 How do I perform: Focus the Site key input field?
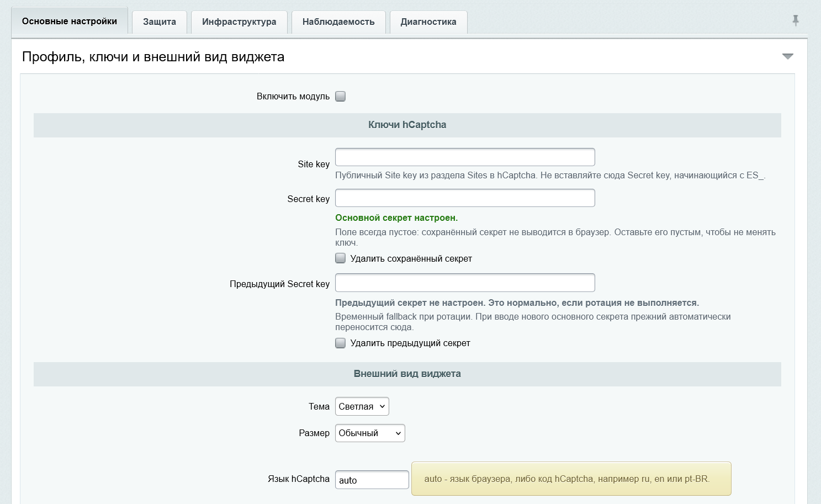coord(465,157)
